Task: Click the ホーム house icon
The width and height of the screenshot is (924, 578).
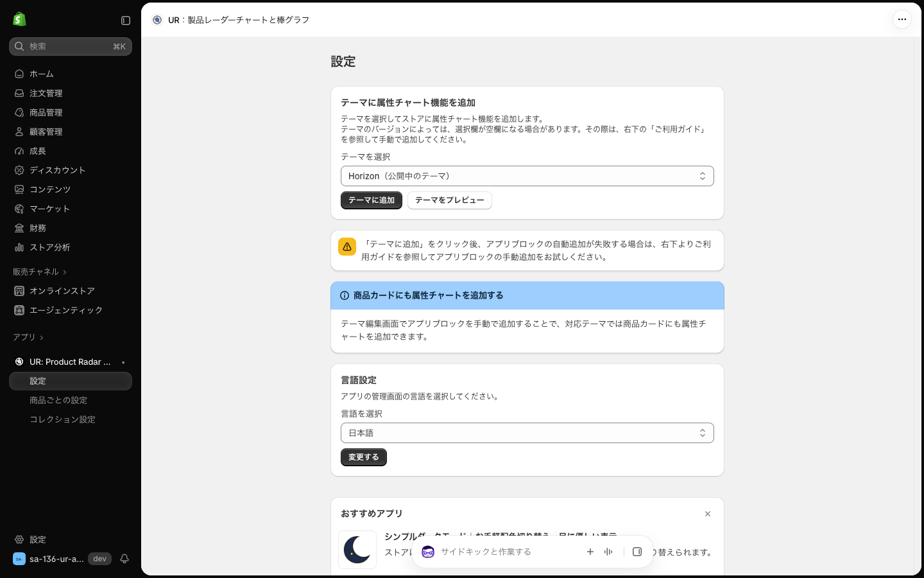Action: click(x=19, y=74)
